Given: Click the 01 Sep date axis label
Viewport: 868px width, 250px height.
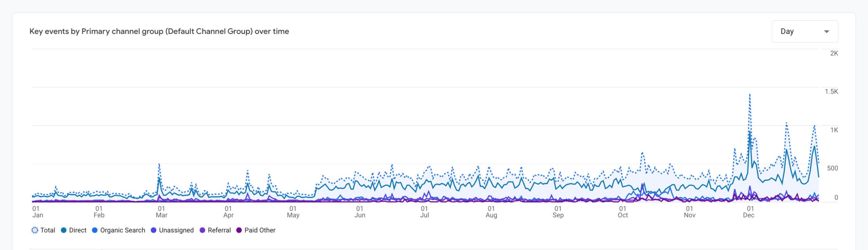Looking at the screenshot, I should pos(558,212).
